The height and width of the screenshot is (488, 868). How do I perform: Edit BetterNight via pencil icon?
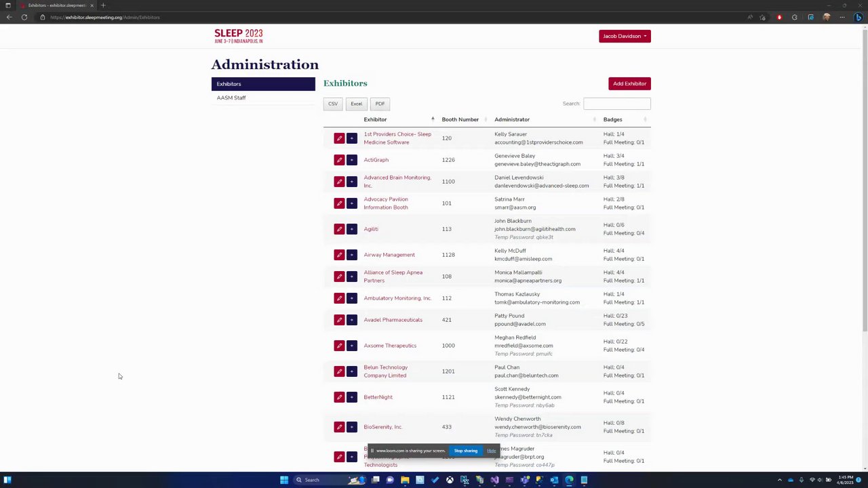339,397
